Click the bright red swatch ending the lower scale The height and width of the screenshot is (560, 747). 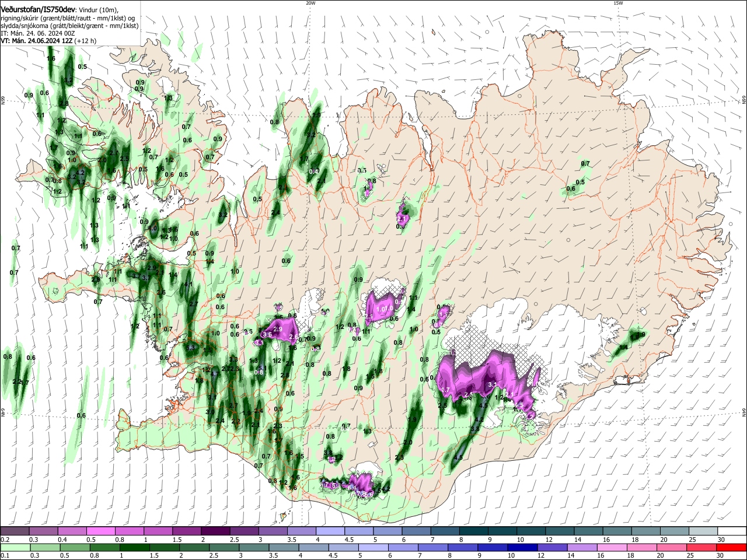731,547
